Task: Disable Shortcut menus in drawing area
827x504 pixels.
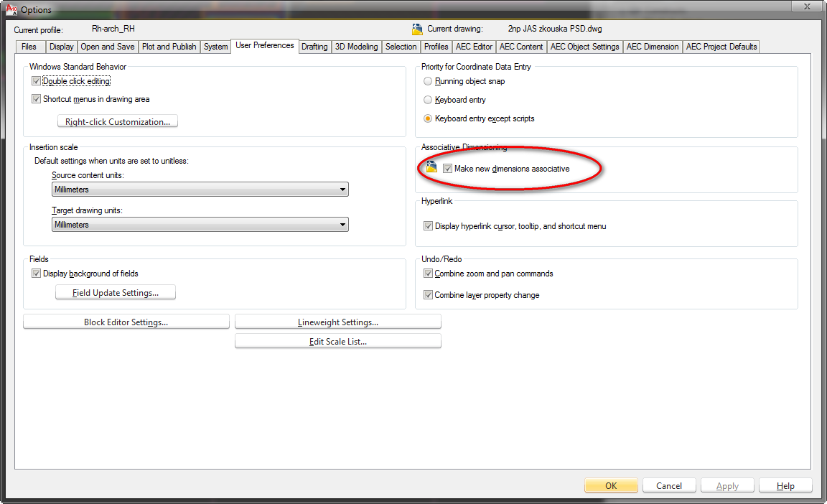Action: click(37, 99)
